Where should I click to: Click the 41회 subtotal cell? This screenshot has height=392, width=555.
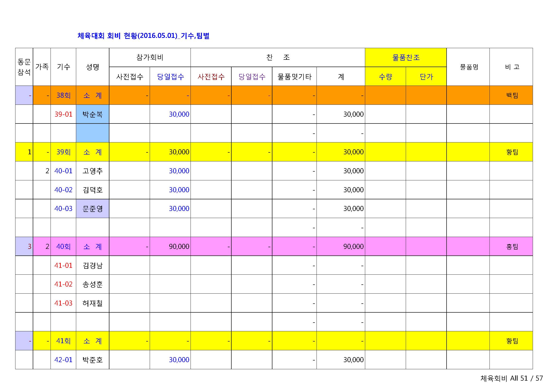[63, 341]
